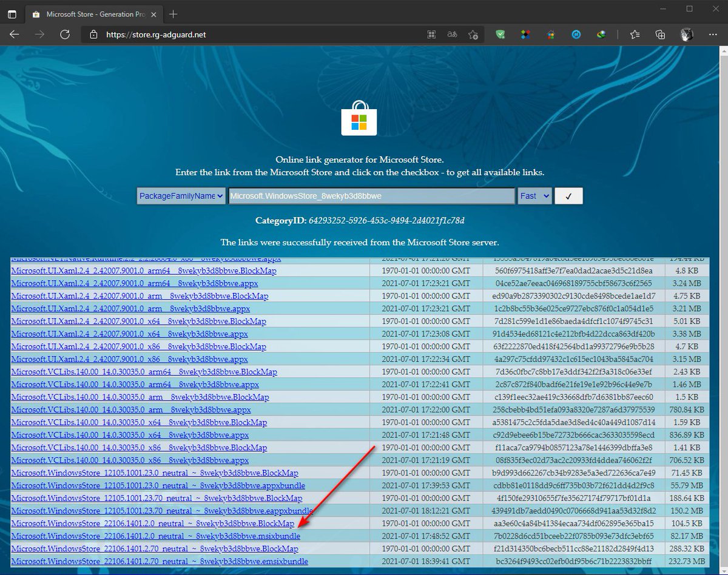Close the Microsoft Store browser tab
The image size is (728, 575).
point(153,14)
